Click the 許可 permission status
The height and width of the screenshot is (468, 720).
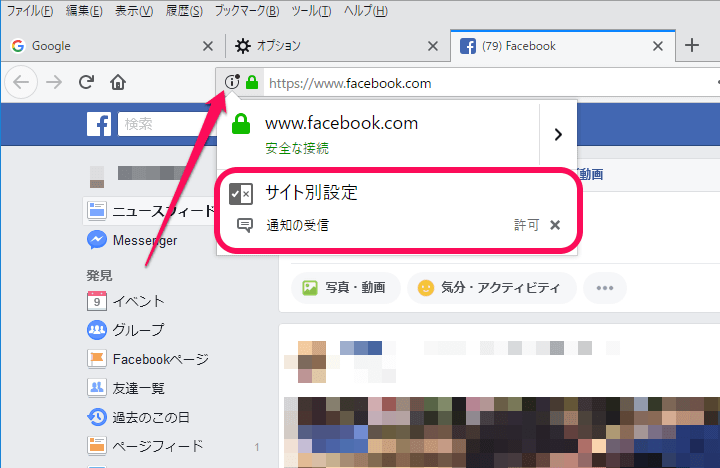coord(526,225)
